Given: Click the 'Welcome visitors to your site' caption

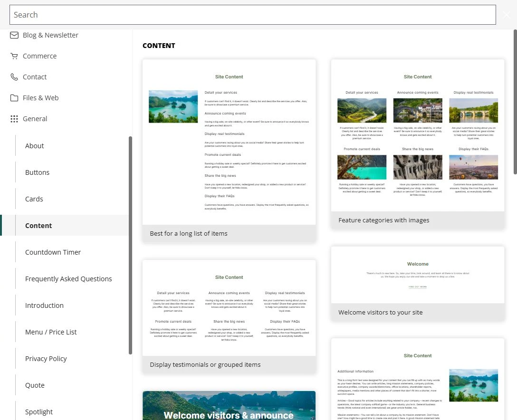Looking at the screenshot, I should pyautogui.click(x=381, y=313).
